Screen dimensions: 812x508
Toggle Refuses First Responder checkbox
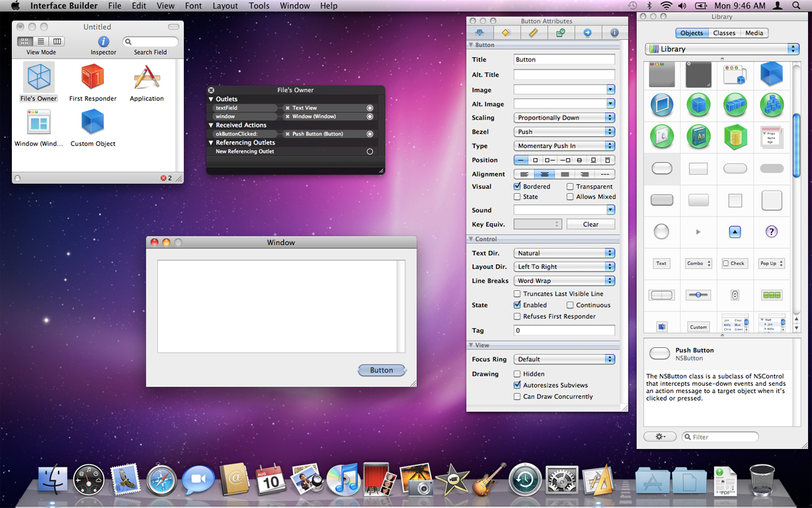click(517, 316)
